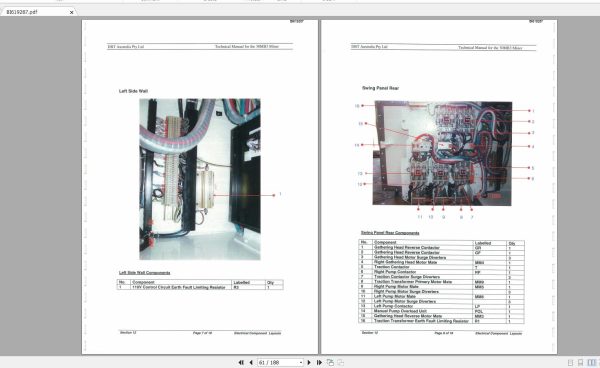Image resolution: width=600 pixels, height=368 pixels.
Task: Switch to single page view
Action: click(571, 363)
